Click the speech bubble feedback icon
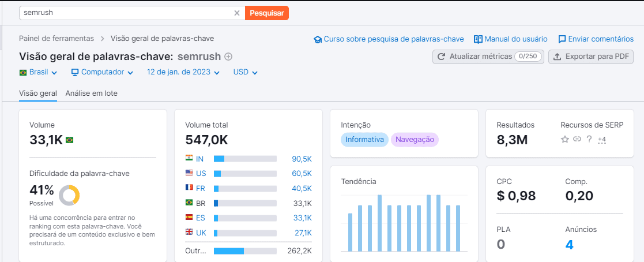The height and width of the screenshot is (262, 644). (562, 39)
